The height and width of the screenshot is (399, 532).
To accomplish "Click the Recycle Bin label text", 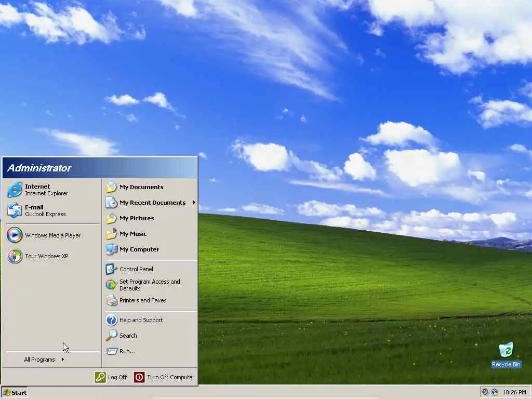I will pyautogui.click(x=506, y=364).
